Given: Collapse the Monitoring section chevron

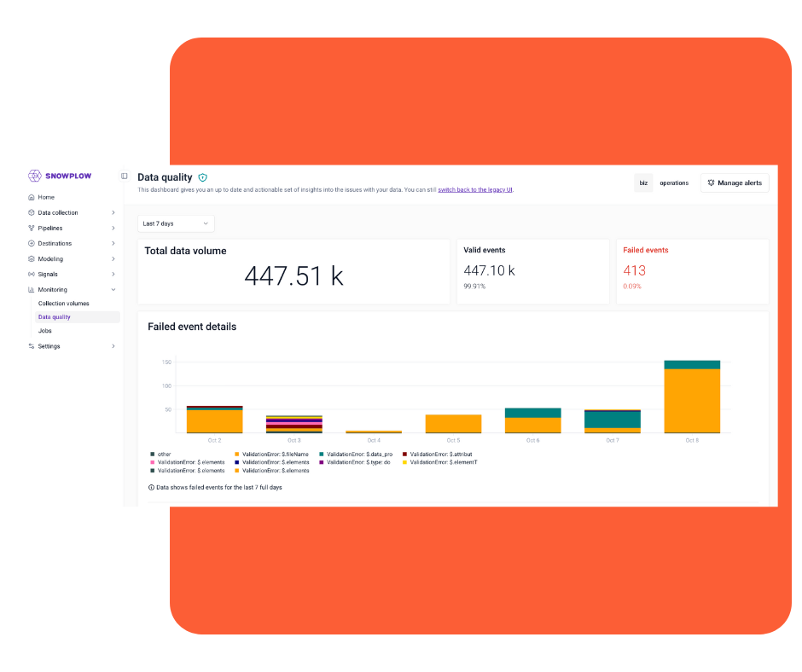Looking at the screenshot, I should tap(113, 289).
